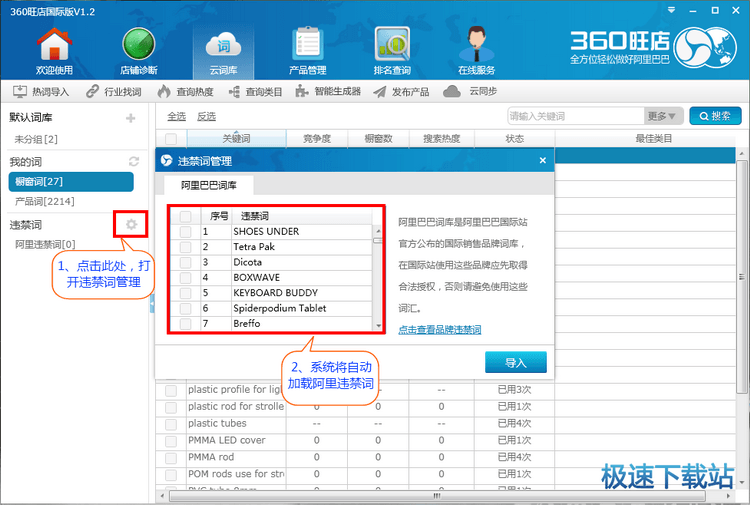Toggle the header checkbox in keyword table
Image resolution: width=750 pixels, height=505 pixels.
(171, 139)
